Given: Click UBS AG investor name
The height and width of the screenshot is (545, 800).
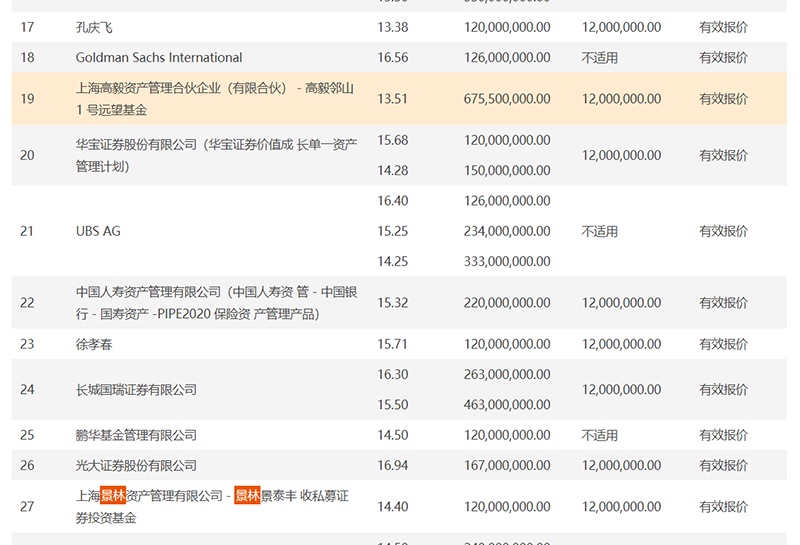Looking at the screenshot, I should click(x=98, y=231).
